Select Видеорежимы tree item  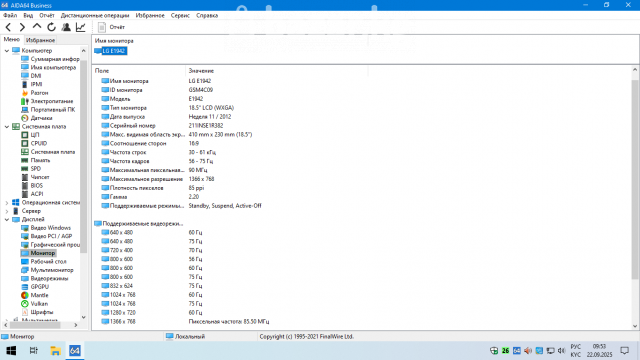[45, 278]
